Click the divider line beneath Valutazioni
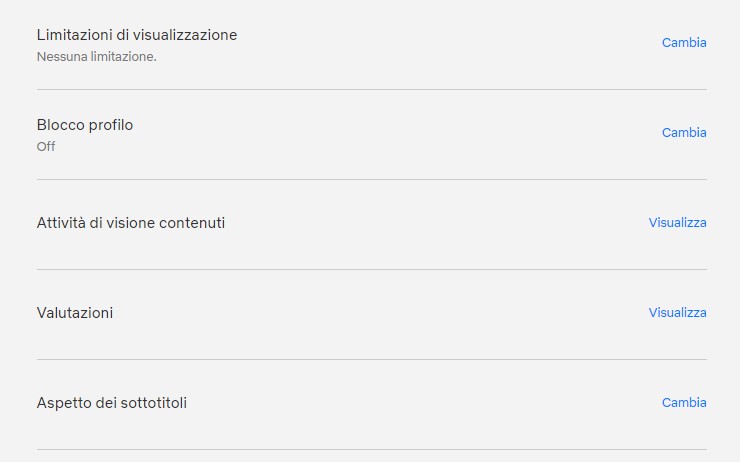Image resolution: width=740 pixels, height=462 pixels. 371,359
